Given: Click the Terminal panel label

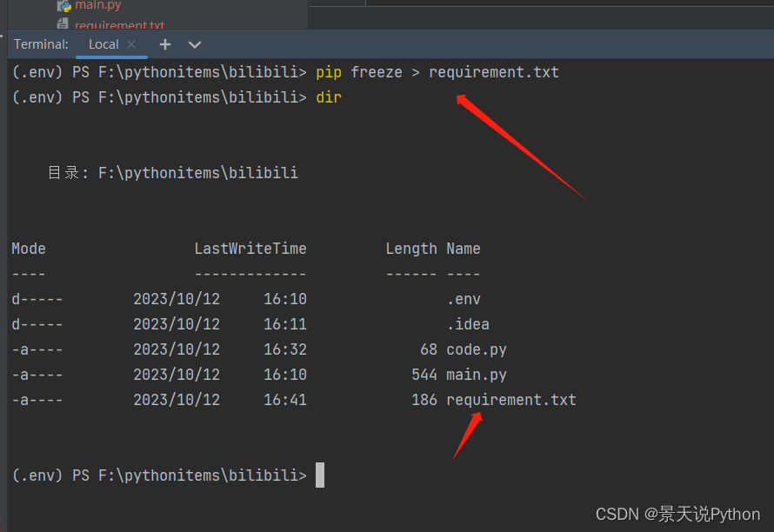Looking at the screenshot, I should (41, 44).
